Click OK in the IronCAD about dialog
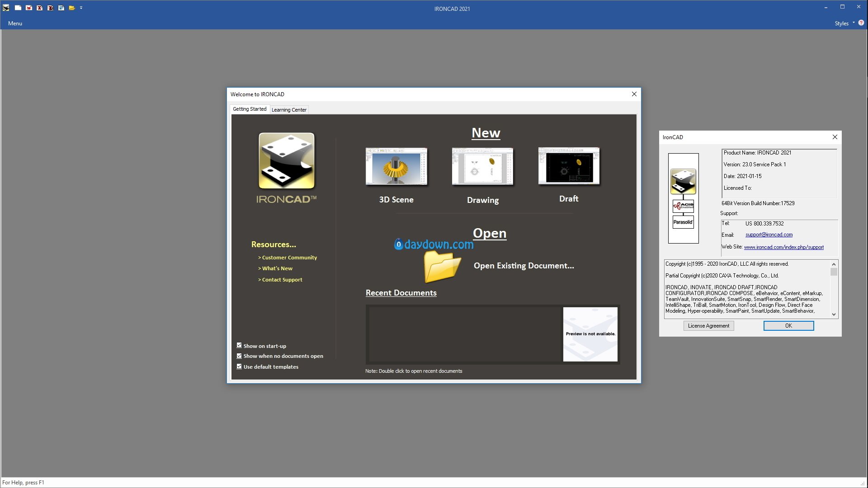This screenshot has height=488, width=868. [x=788, y=326]
